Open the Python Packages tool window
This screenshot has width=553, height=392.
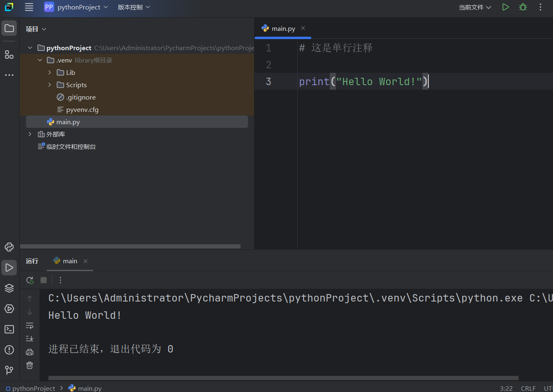point(9,288)
